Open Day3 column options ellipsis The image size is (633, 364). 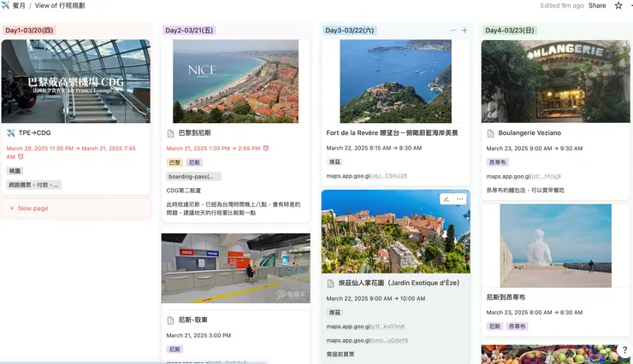(x=453, y=30)
